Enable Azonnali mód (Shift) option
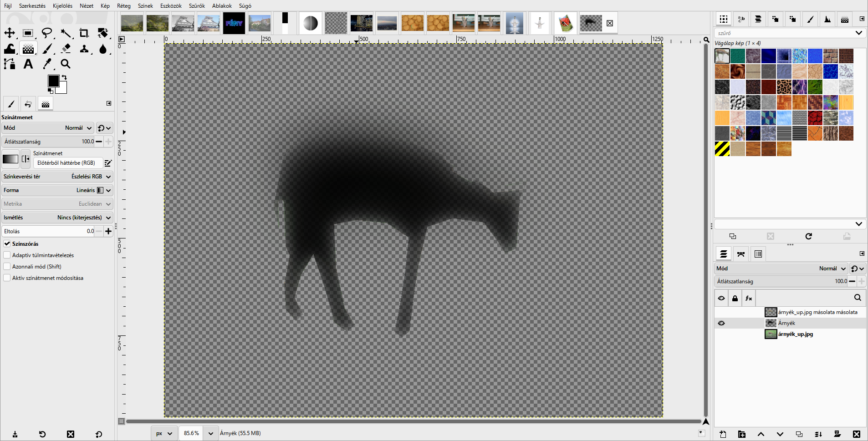 tap(7, 267)
